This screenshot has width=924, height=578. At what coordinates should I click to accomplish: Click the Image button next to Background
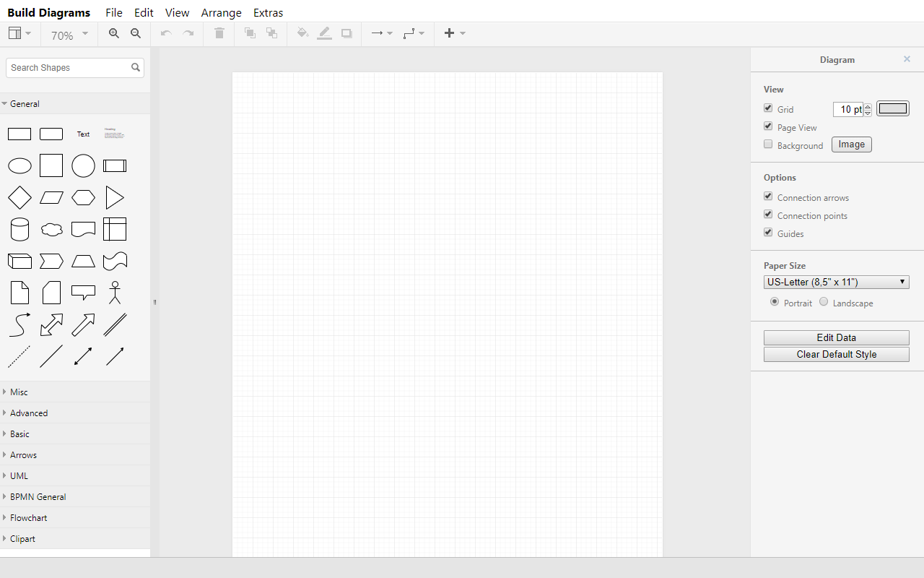(x=852, y=144)
